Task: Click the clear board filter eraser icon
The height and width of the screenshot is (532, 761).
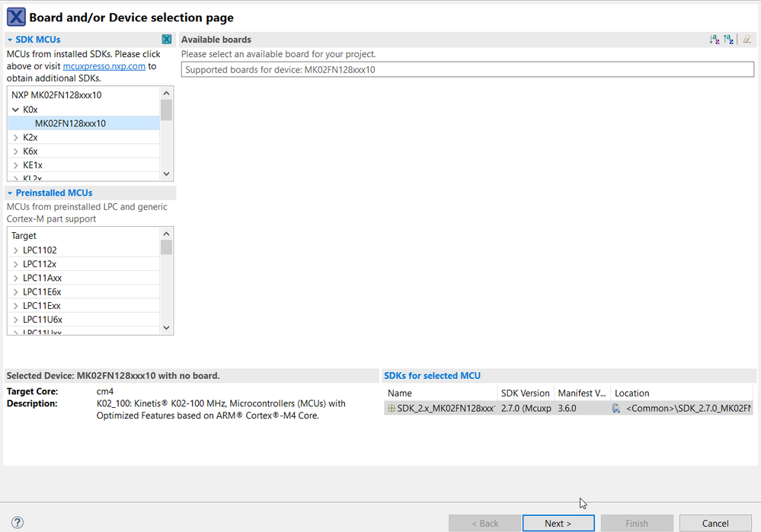Action: pyautogui.click(x=747, y=40)
